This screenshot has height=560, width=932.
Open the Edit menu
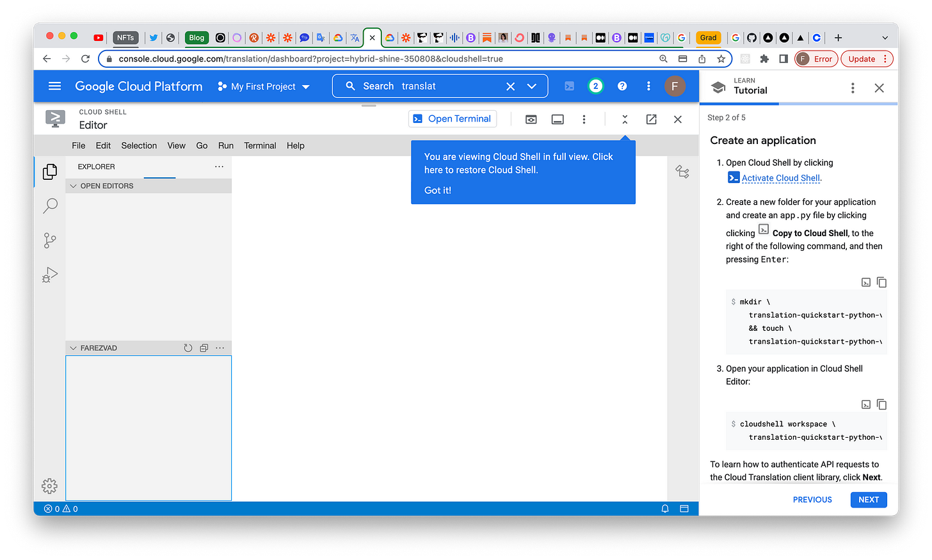pos(103,146)
